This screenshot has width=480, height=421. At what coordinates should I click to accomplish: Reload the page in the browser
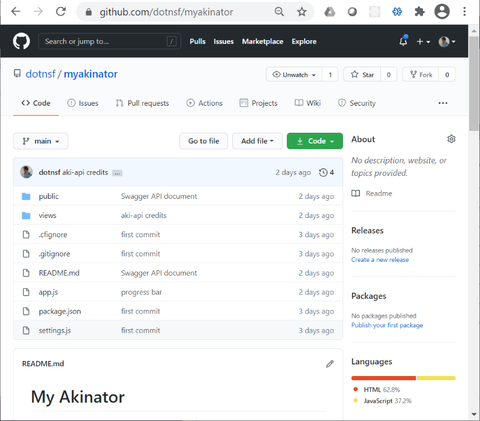(x=61, y=12)
